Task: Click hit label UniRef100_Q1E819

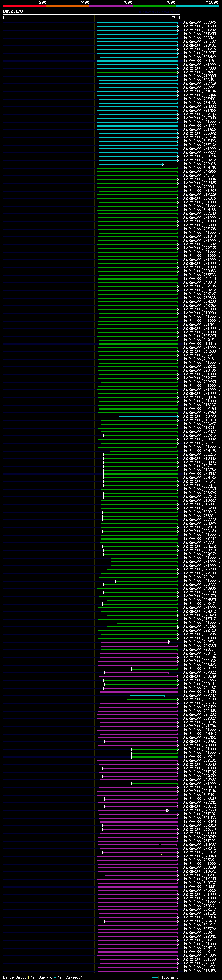Action: tap(199, 420)
